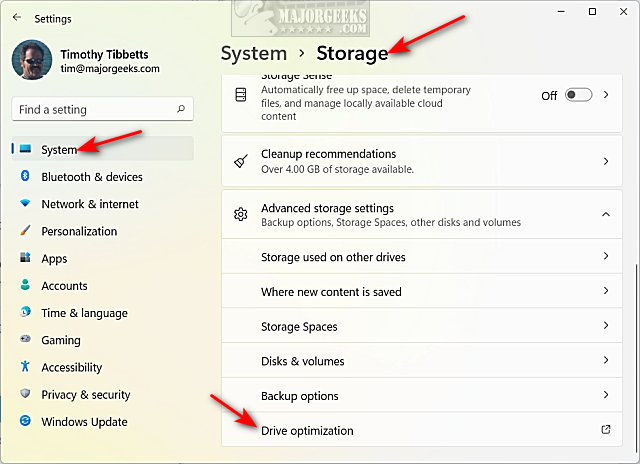The width and height of the screenshot is (640, 464).
Task: Open Cleanup recommendations chevron
Action: (x=606, y=161)
